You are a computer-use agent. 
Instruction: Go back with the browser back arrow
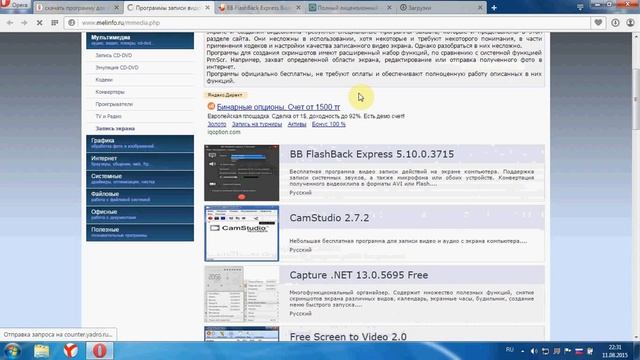[10, 23]
